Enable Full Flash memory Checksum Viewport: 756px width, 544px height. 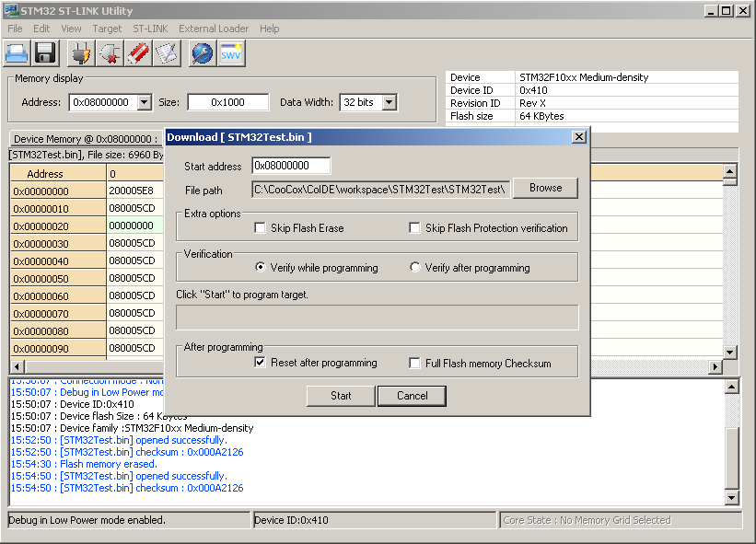pyautogui.click(x=415, y=363)
